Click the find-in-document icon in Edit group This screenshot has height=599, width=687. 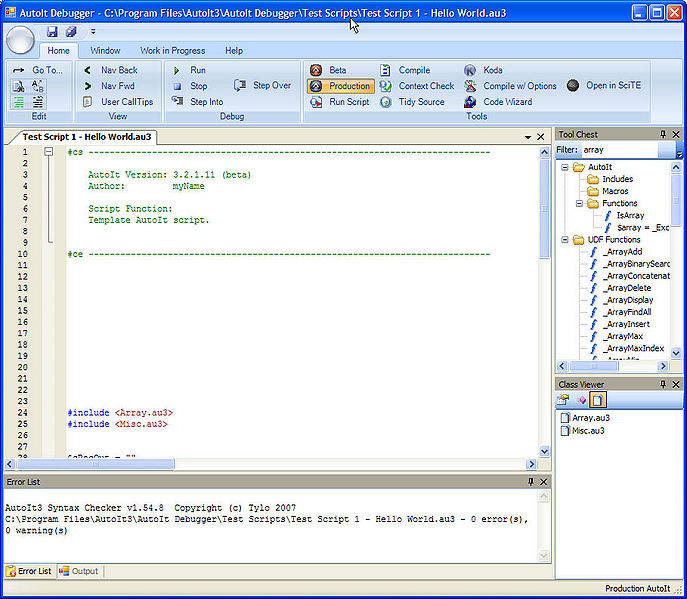[x=19, y=86]
